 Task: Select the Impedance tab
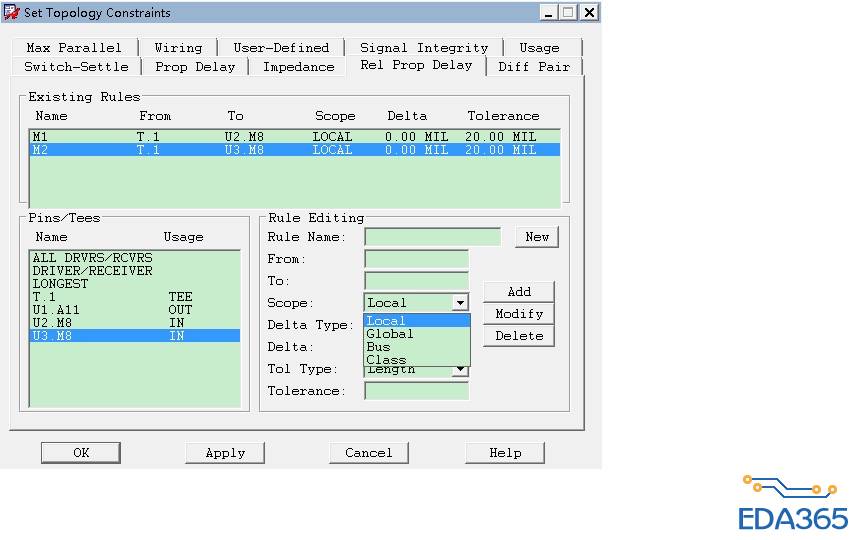[x=299, y=67]
